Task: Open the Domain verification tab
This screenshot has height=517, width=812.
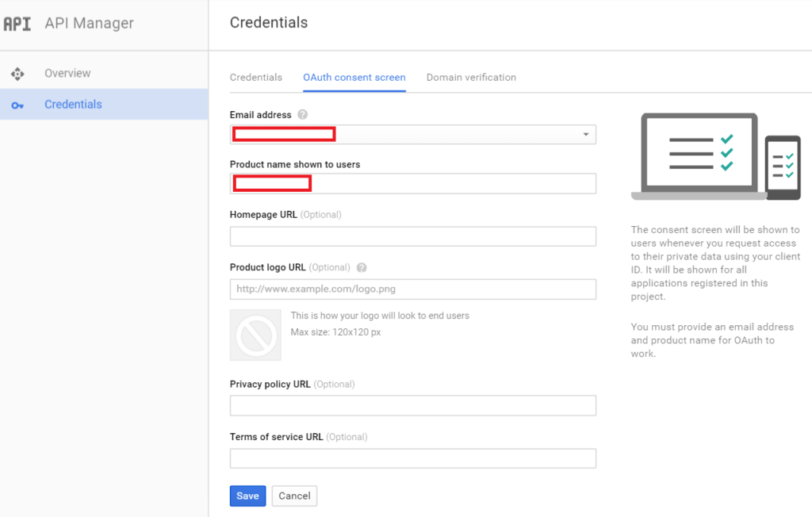Action: point(471,77)
